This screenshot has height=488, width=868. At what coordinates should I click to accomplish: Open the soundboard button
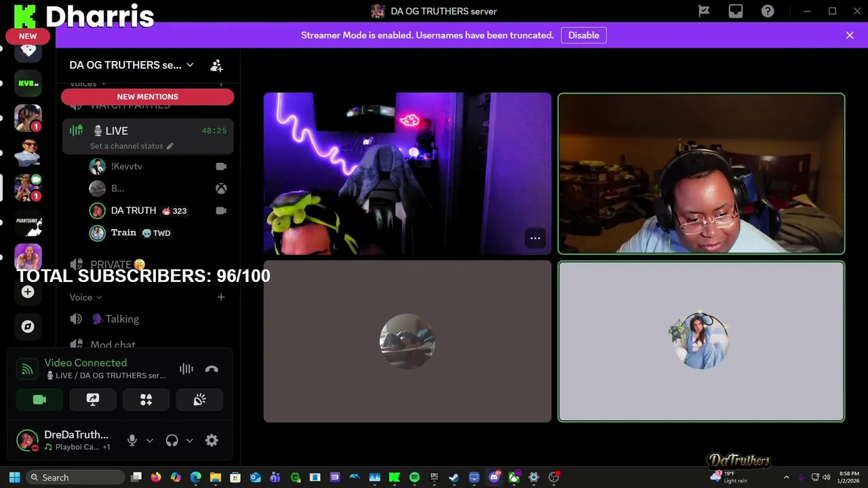click(199, 400)
